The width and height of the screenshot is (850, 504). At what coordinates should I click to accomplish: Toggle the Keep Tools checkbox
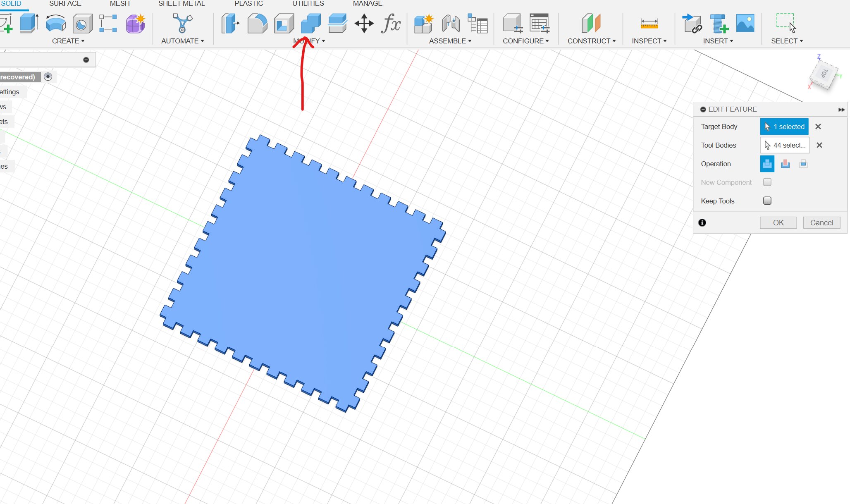(767, 201)
